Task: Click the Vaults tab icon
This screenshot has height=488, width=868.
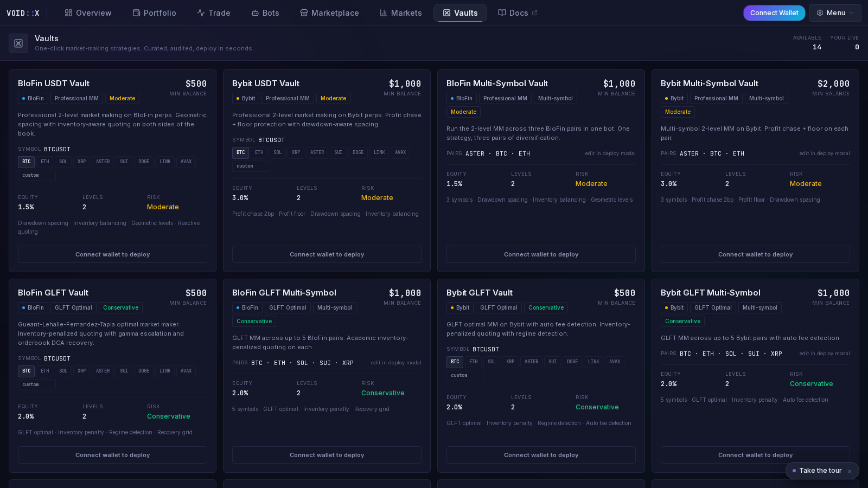Action: (x=446, y=13)
